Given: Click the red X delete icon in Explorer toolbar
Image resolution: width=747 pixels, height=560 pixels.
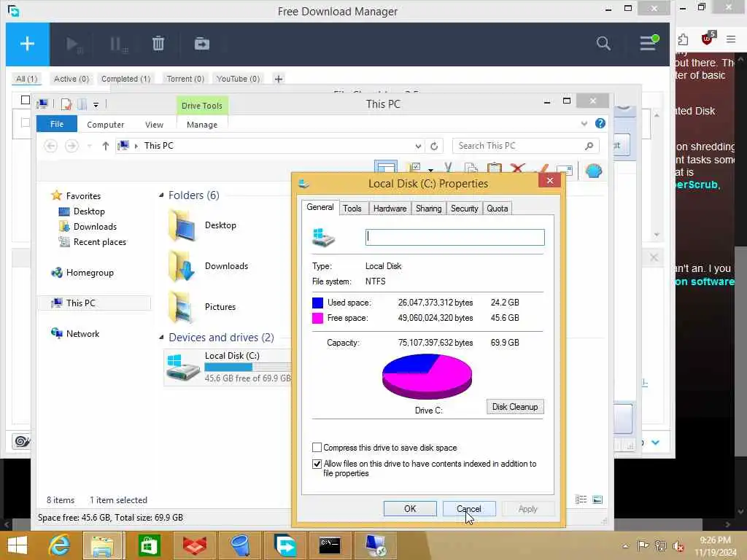Looking at the screenshot, I should tap(518, 168).
